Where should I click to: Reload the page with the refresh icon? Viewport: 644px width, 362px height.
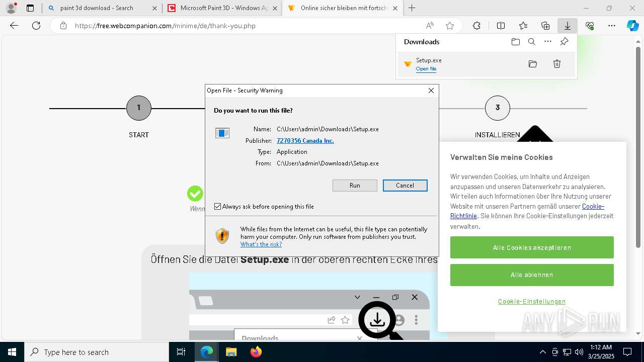36,26
